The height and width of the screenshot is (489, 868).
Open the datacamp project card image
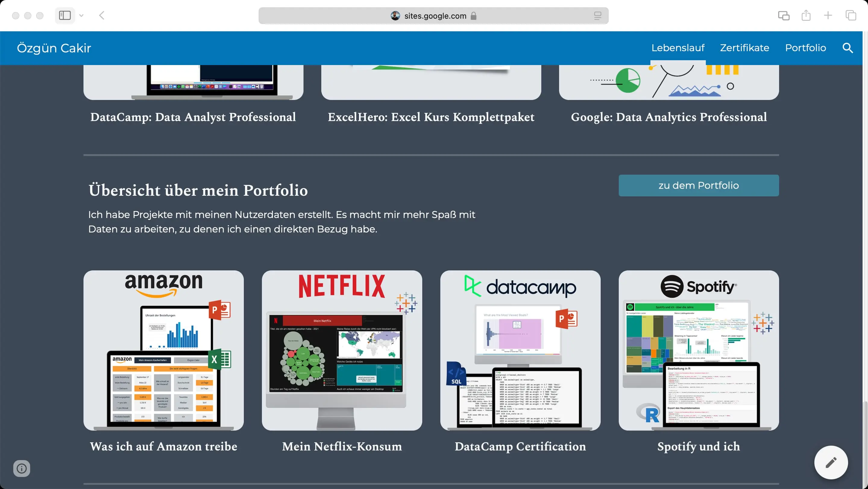520,350
